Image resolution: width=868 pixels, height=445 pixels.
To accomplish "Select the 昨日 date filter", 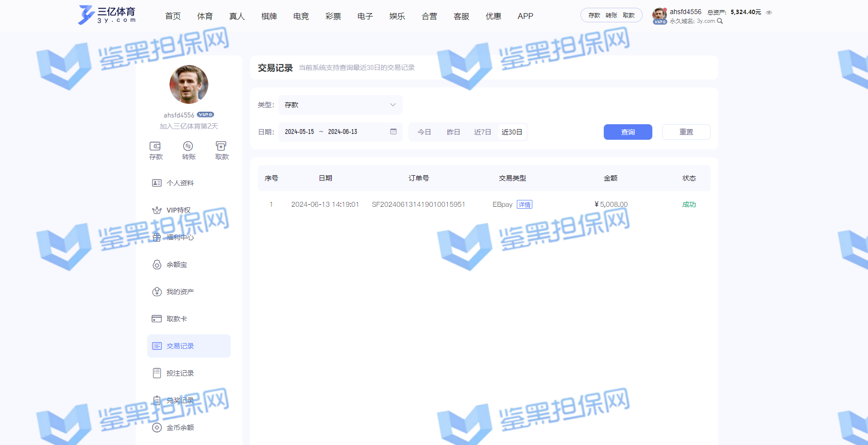I will tap(453, 132).
